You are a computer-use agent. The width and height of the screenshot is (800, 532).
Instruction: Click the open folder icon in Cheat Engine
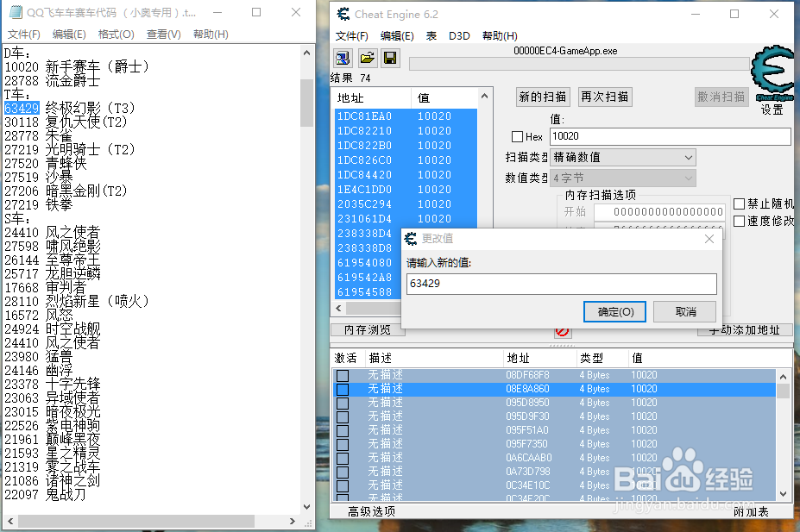click(x=367, y=58)
